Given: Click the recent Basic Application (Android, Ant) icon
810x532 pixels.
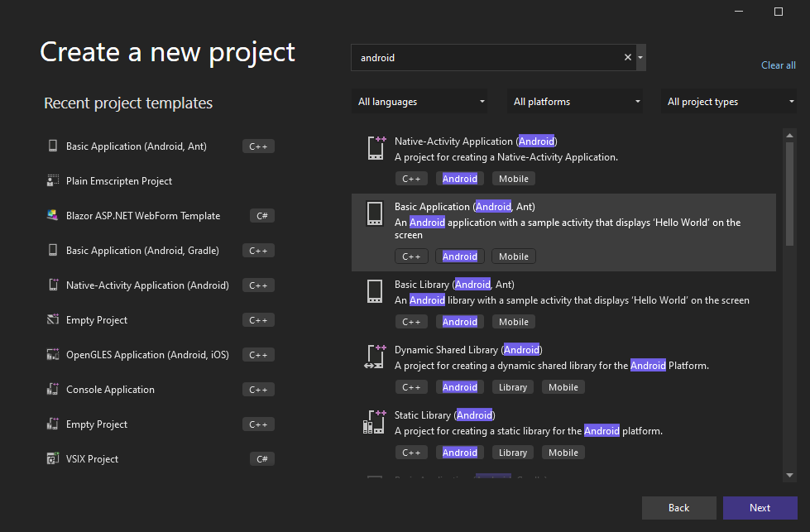Looking at the screenshot, I should (53, 146).
